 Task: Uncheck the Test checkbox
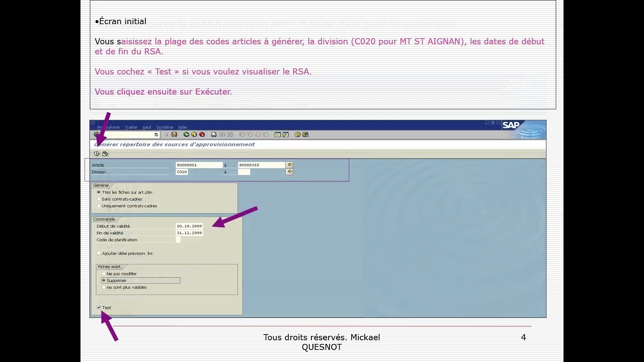coord(99,307)
